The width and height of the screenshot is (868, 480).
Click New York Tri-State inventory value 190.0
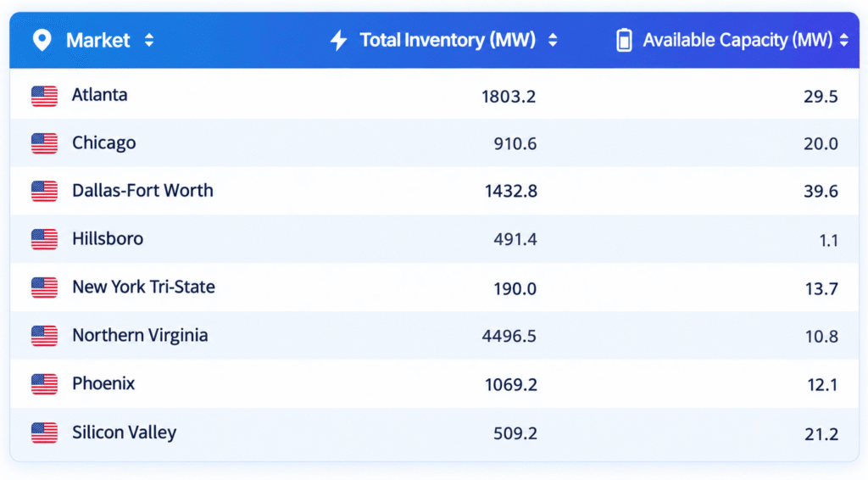(x=515, y=289)
